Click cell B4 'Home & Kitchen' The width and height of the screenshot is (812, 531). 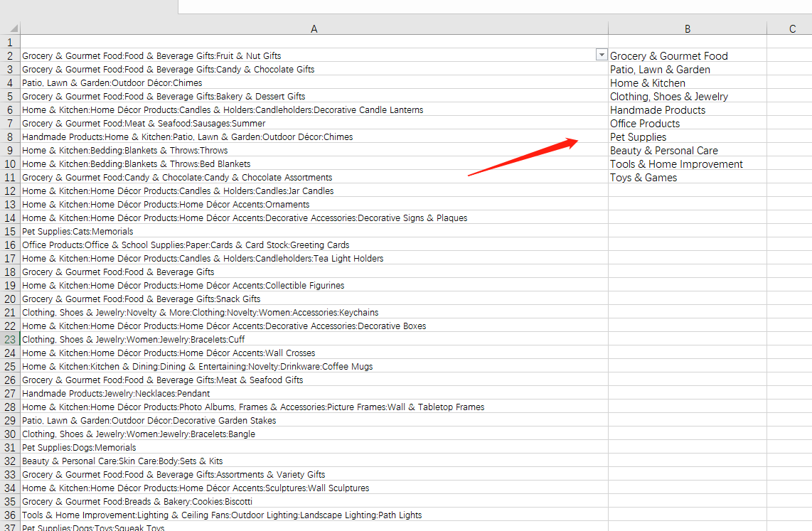(687, 82)
